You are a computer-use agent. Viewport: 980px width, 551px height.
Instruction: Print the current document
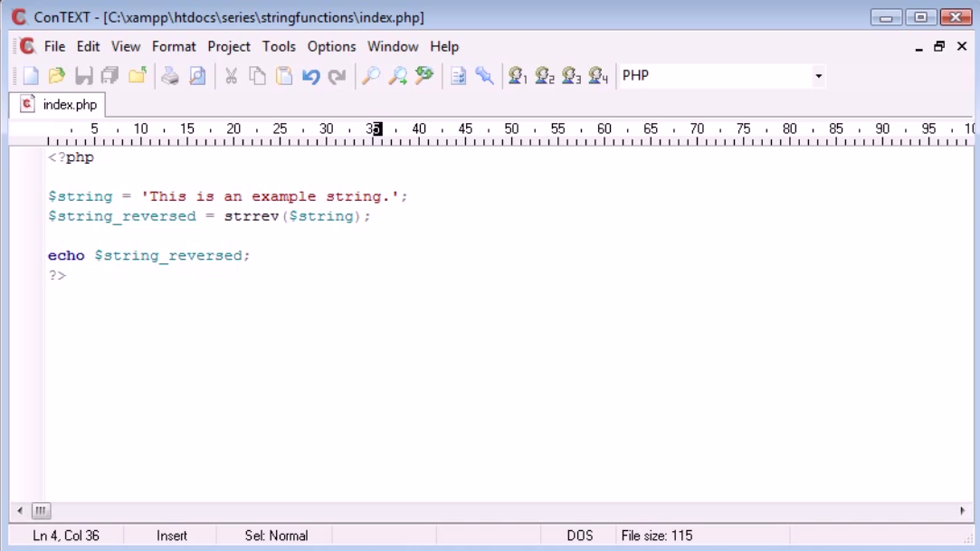pos(168,75)
